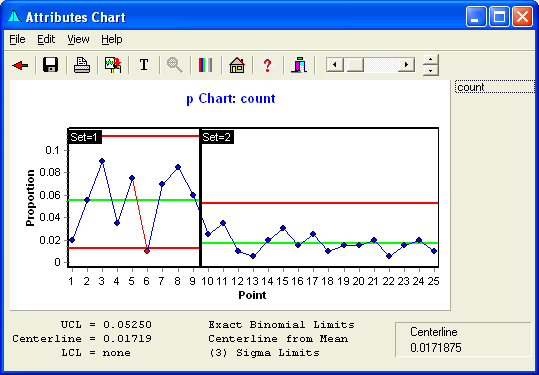Select the count item in list
539x375 pixels.
coord(495,87)
